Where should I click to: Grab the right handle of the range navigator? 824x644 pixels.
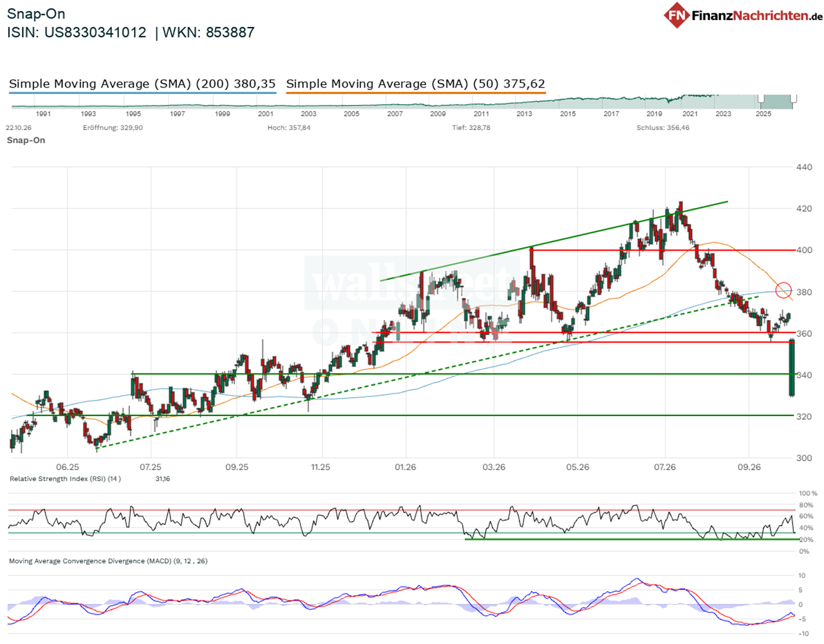[x=794, y=99]
